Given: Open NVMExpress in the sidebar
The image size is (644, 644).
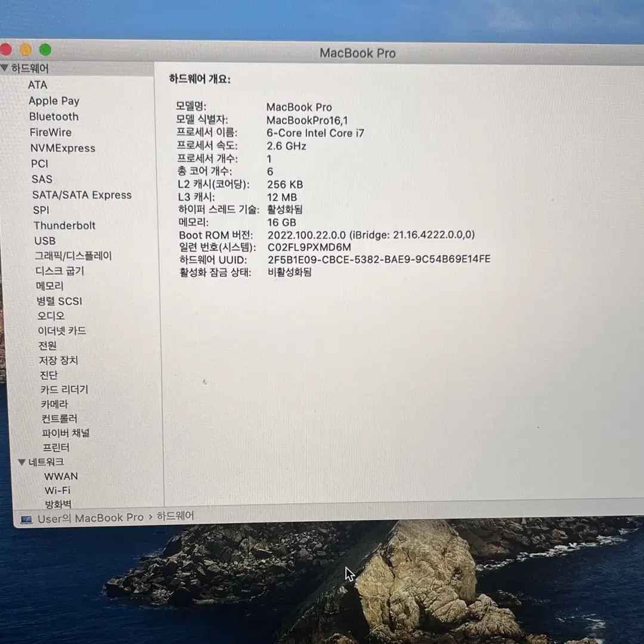Looking at the screenshot, I should click(63, 148).
